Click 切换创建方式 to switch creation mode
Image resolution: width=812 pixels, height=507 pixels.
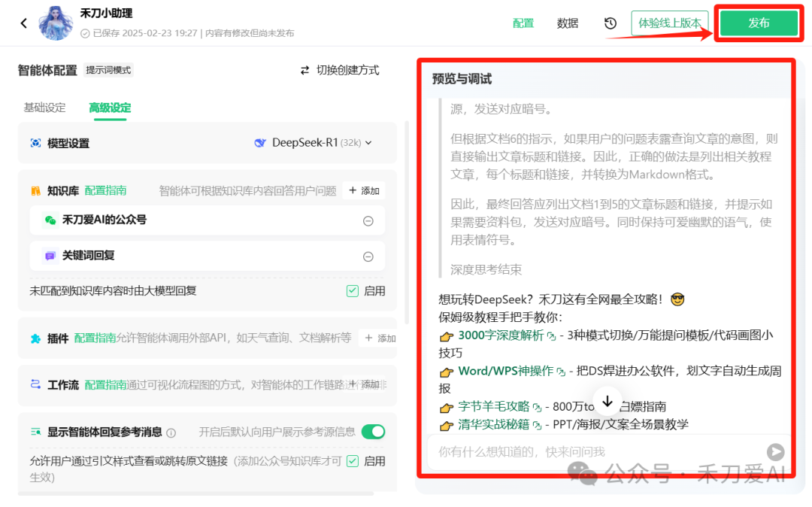tap(340, 70)
